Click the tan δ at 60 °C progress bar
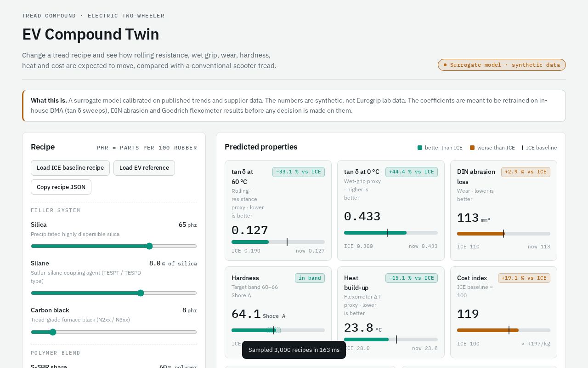The height and width of the screenshot is (368, 588). click(x=278, y=242)
